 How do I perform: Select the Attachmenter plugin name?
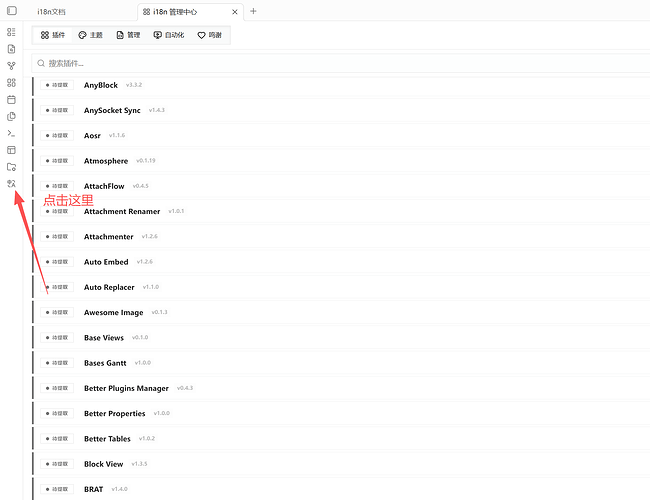pyautogui.click(x=109, y=237)
